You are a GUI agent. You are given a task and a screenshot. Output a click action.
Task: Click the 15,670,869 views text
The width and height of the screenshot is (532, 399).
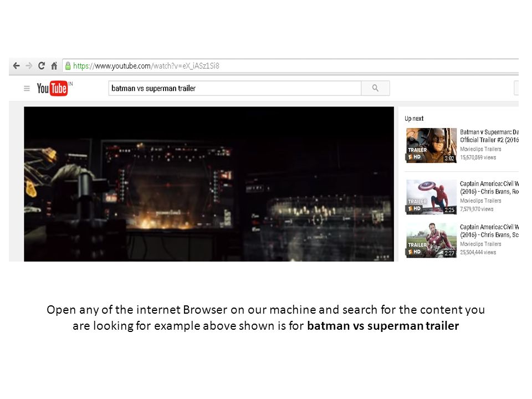pyautogui.click(x=478, y=157)
